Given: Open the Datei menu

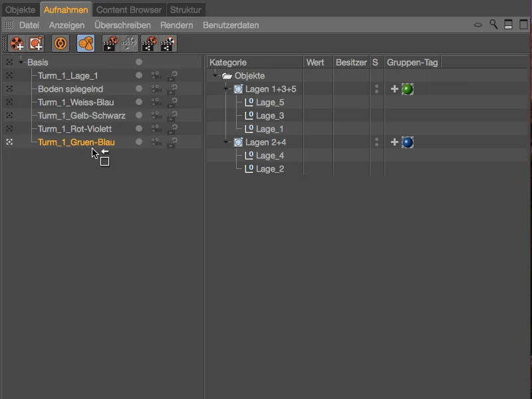Looking at the screenshot, I should 29,25.
